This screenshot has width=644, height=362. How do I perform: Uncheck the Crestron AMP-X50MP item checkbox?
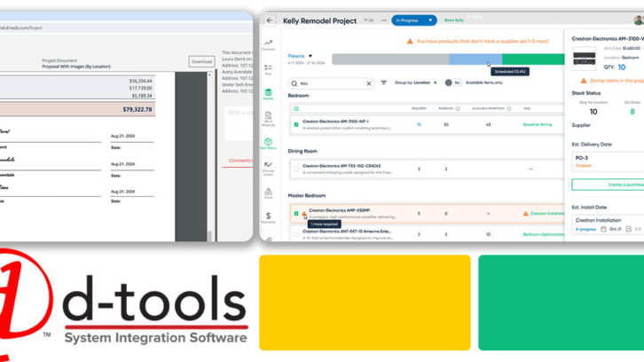point(295,213)
